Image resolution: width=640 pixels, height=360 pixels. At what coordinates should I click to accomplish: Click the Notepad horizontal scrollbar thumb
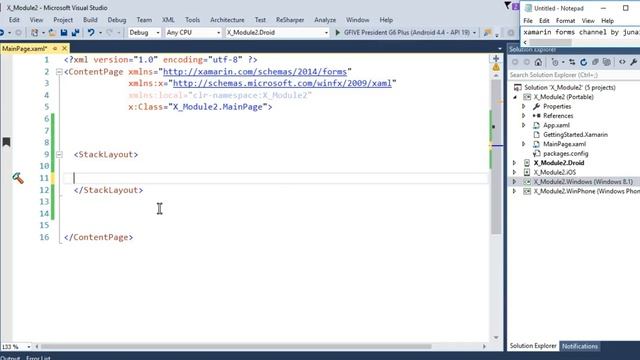point(551,42)
